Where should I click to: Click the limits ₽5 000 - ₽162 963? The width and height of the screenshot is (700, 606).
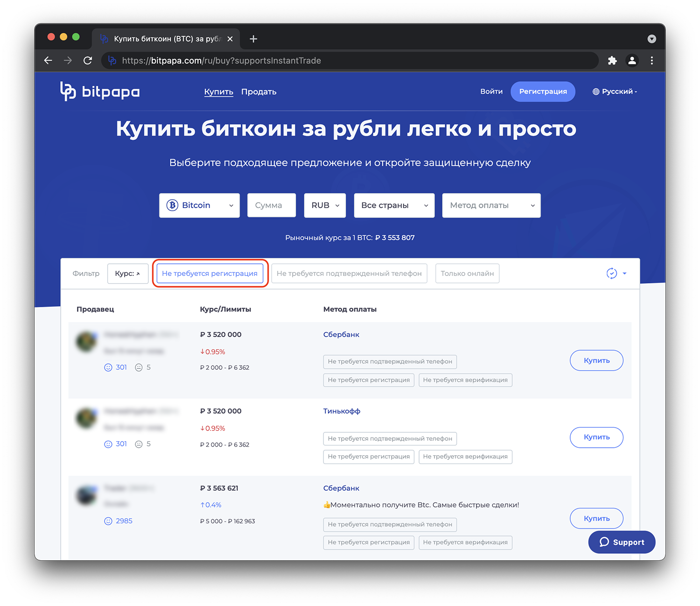point(227,521)
